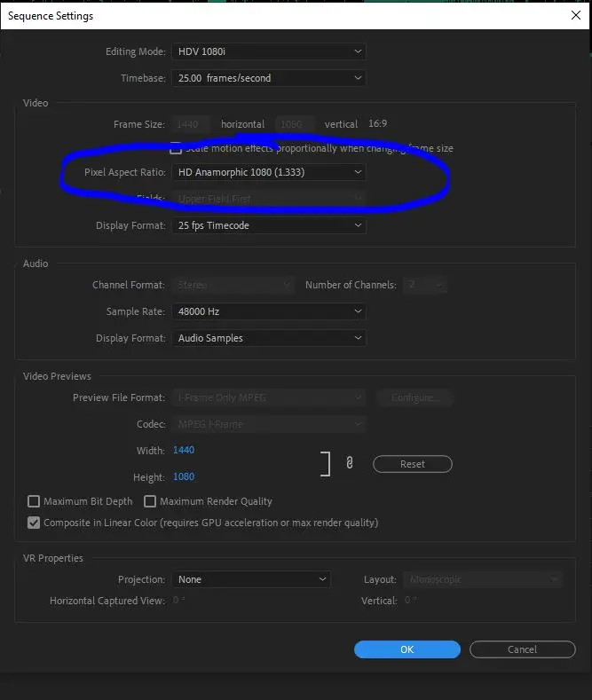Viewport: 592px width, 700px height.
Task: Open the Pixel Aspect Ratio dropdown
Action: pos(269,172)
